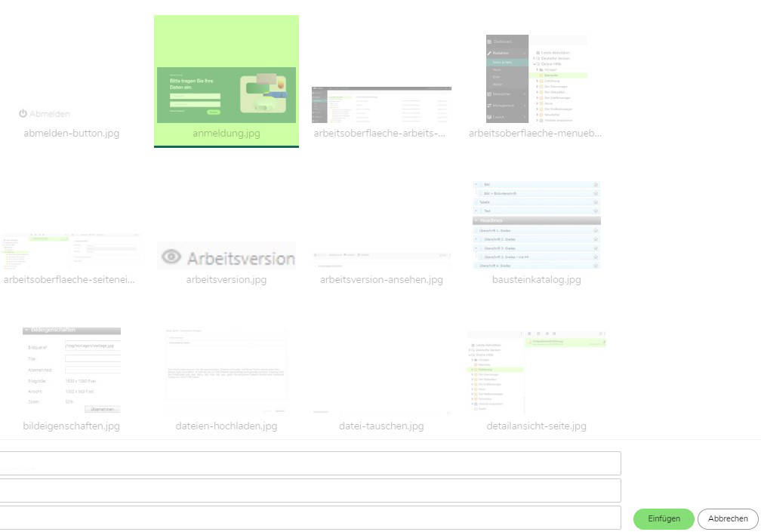Viewport: 761px width, 532px height.
Task: Pick the arbeitsoberflaeche-menueb... image thumbnail
Action: tap(536, 78)
